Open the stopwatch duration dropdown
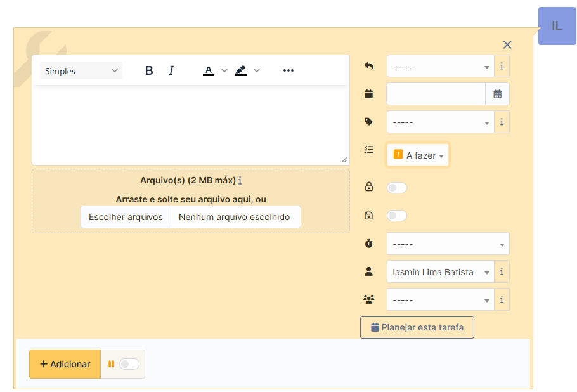This screenshot has width=577, height=392. tap(448, 244)
